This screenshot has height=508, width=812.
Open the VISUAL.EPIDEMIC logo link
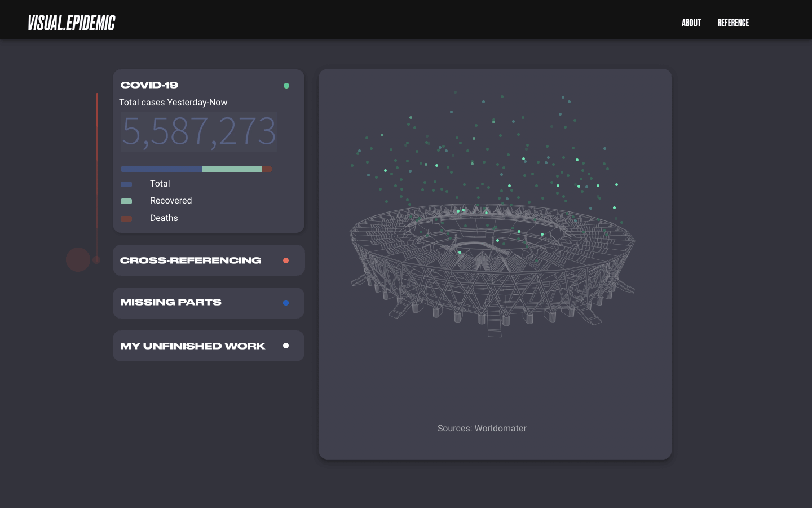pos(72,23)
